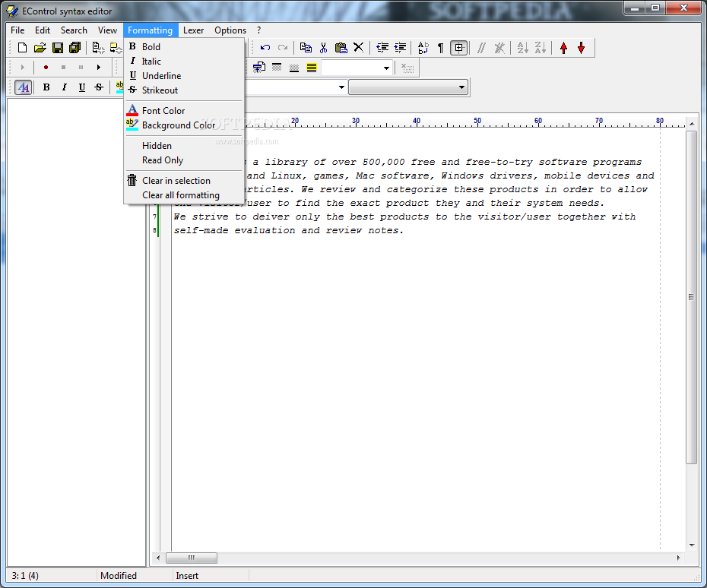This screenshot has width=707, height=588.
Task: Click the black macro play arrow
Action: pyautogui.click(x=98, y=67)
